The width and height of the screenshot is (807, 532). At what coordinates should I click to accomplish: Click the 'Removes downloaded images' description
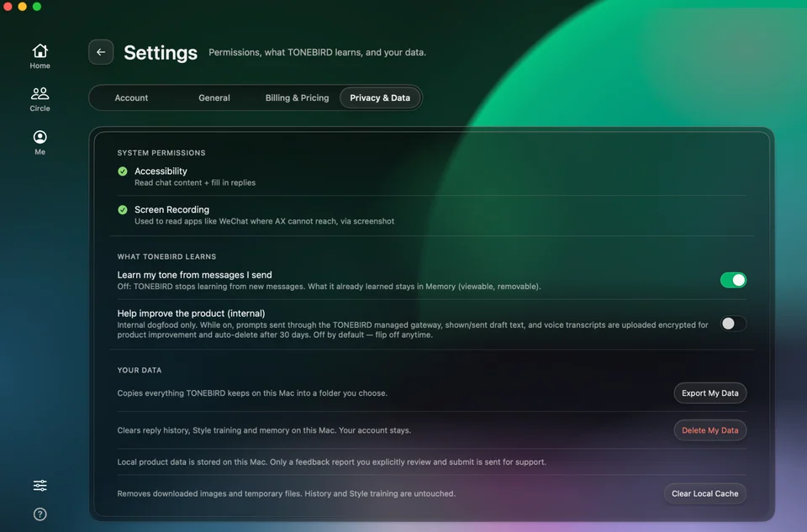coord(286,493)
